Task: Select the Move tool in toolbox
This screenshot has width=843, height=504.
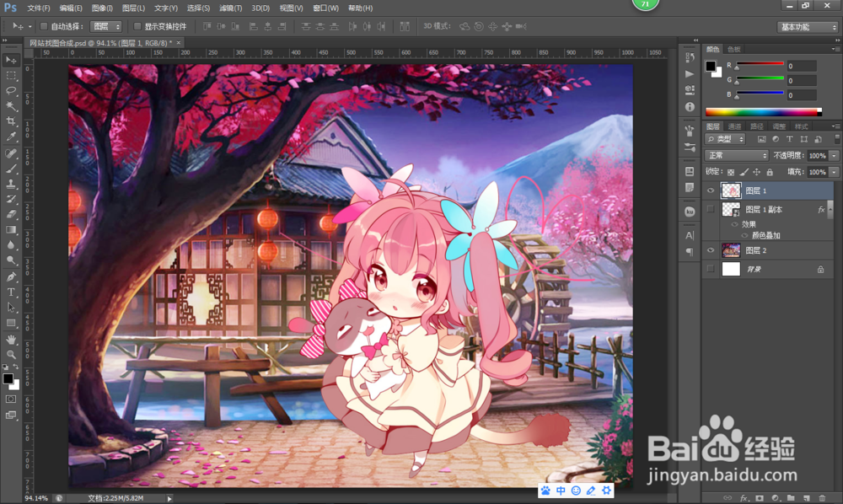Action: click(x=11, y=60)
